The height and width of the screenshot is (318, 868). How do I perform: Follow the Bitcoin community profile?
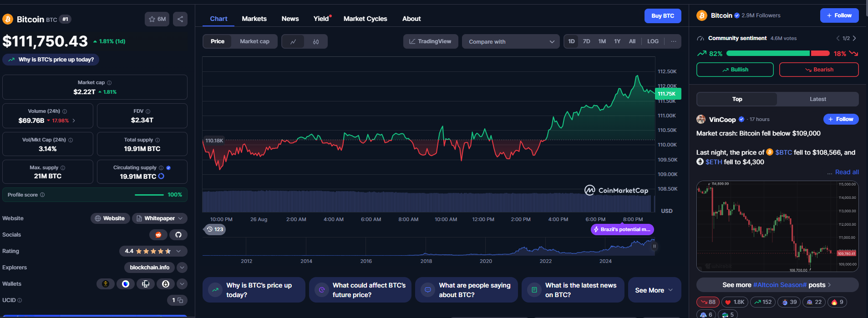[839, 15]
